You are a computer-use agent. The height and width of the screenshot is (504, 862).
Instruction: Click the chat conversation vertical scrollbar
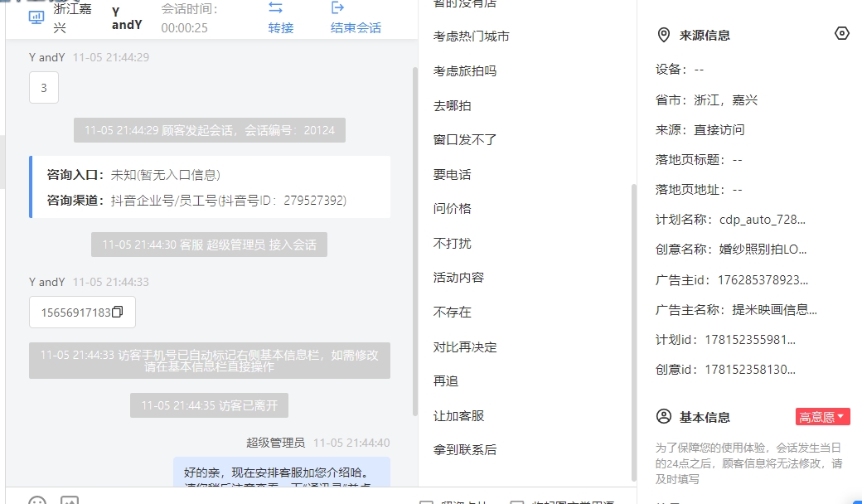point(415,242)
